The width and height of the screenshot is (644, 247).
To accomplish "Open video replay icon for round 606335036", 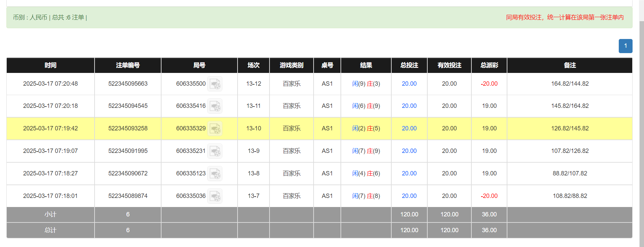I will click(215, 196).
